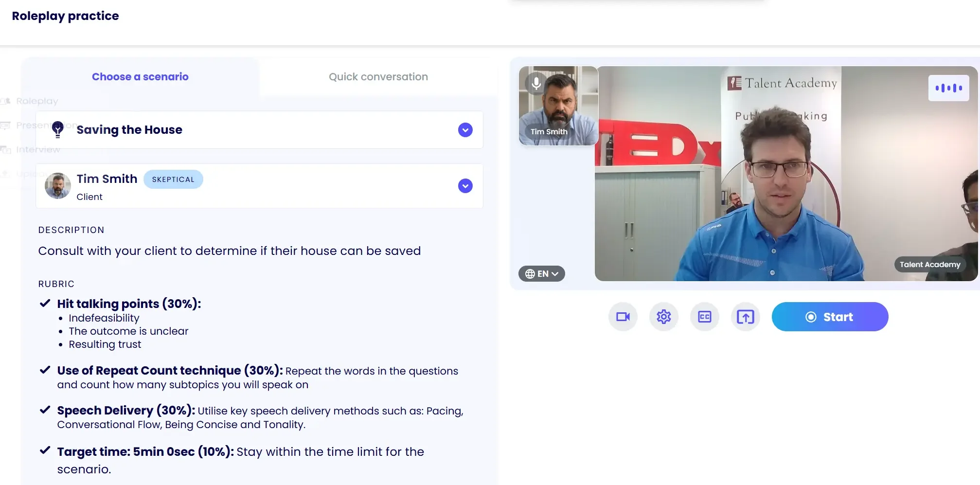
Task: Open the faded Roleplay sidebar item
Action: coord(37,101)
